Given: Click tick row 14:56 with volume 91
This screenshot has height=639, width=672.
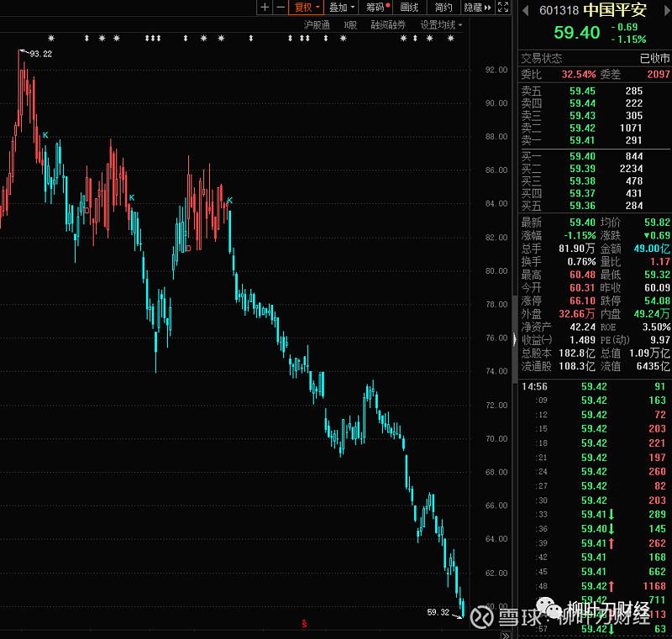Looking at the screenshot, I should [595, 387].
